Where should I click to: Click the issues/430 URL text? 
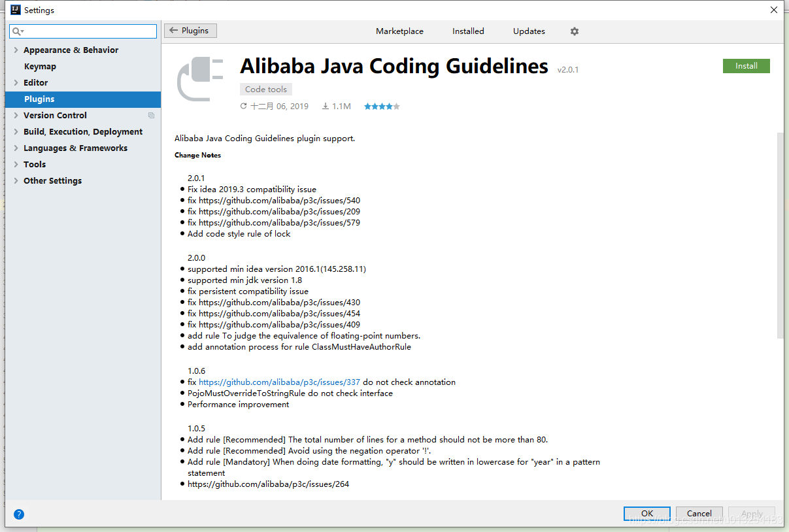point(280,303)
